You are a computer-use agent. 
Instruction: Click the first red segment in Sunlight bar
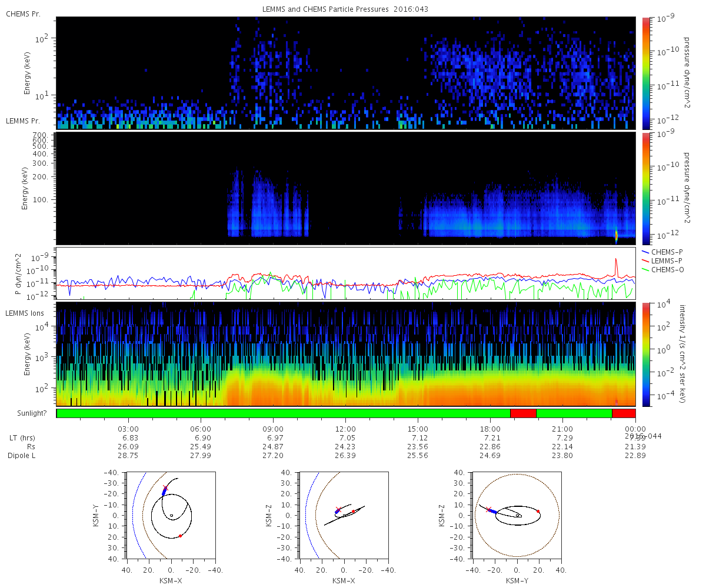click(523, 413)
